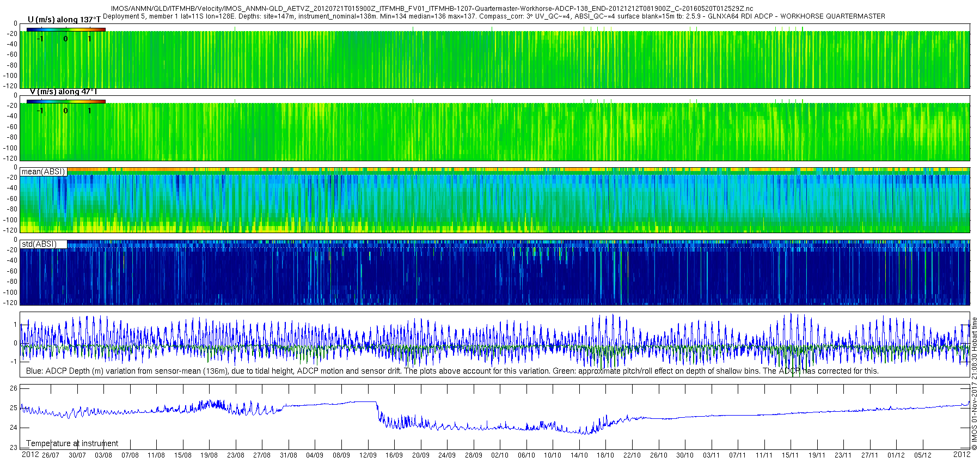Click the 23/11 date tick label
Viewport: 980px width, 463px height.
(x=843, y=455)
